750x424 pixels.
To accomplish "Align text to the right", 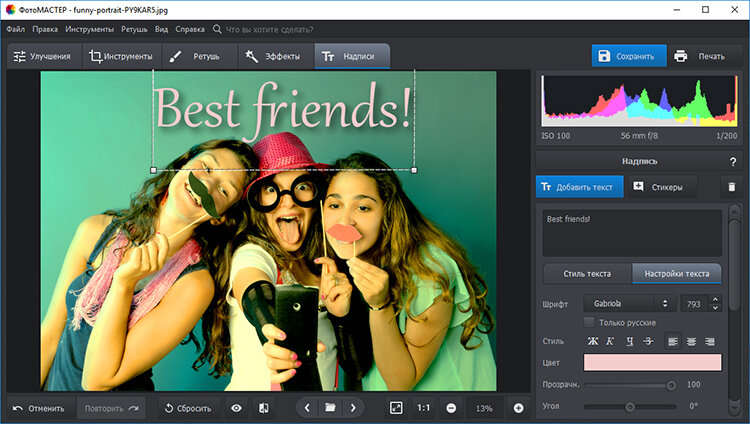I will click(x=710, y=341).
